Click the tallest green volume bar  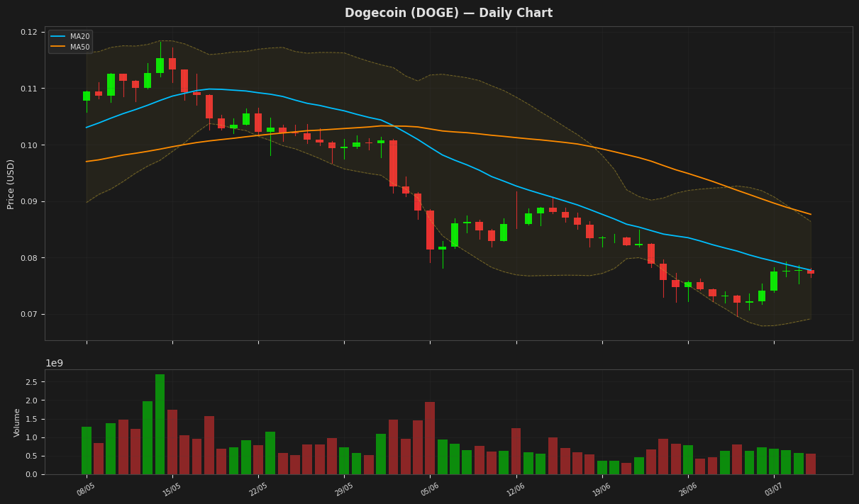pos(160,425)
